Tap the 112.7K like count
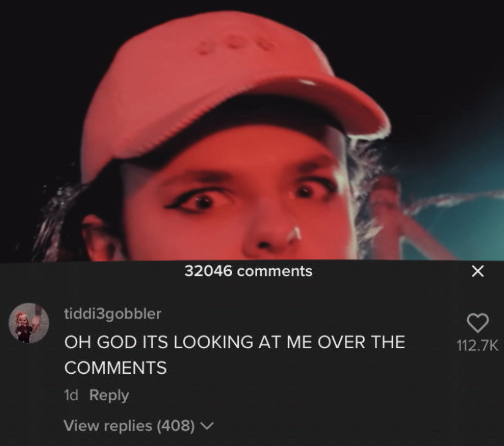Image resolution: width=504 pixels, height=446 pixels. pos(477,346)
